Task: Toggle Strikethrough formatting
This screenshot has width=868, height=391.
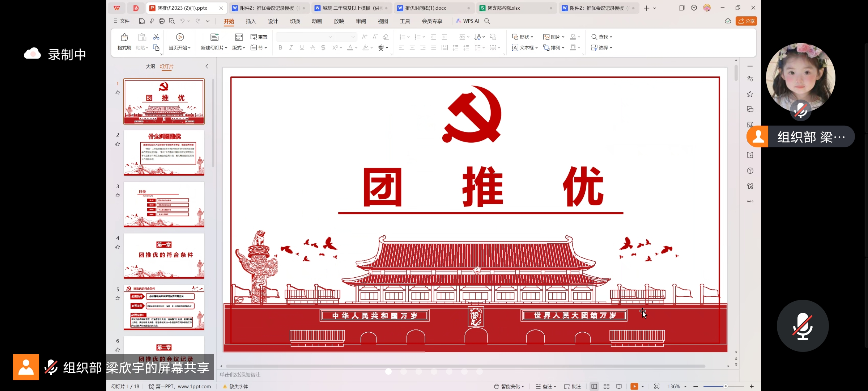Action: coord(313,47)
